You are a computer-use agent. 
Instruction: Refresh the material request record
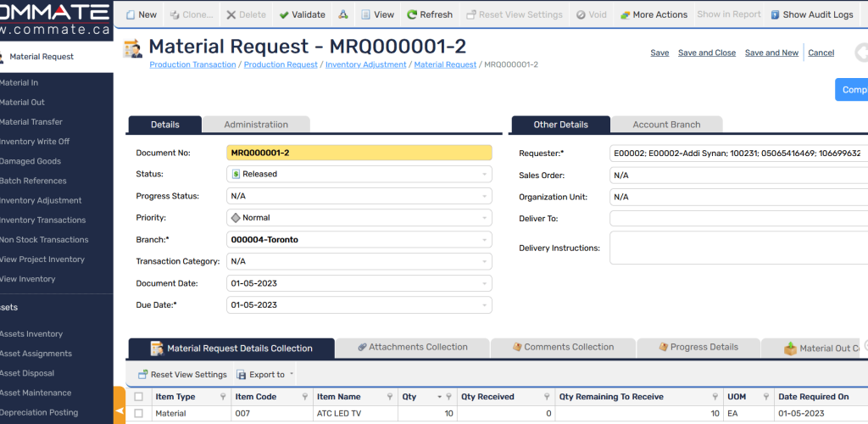[x=430, y=15]
